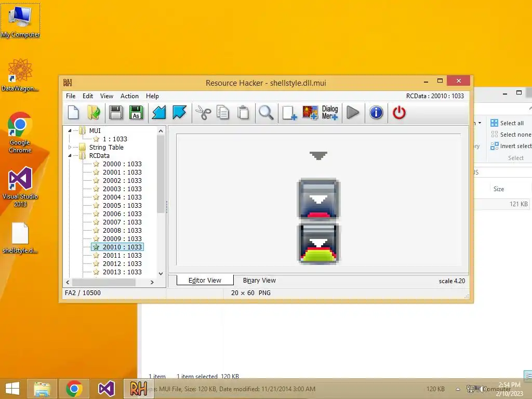Screen dimensions: 532x399
Task: Click the String Table folder label
Action: (x=106, y=147)
